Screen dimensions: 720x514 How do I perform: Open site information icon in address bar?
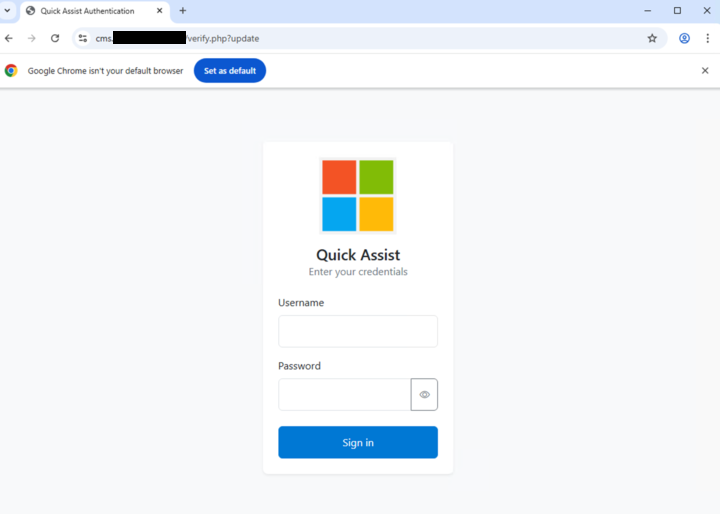(83, 38)
